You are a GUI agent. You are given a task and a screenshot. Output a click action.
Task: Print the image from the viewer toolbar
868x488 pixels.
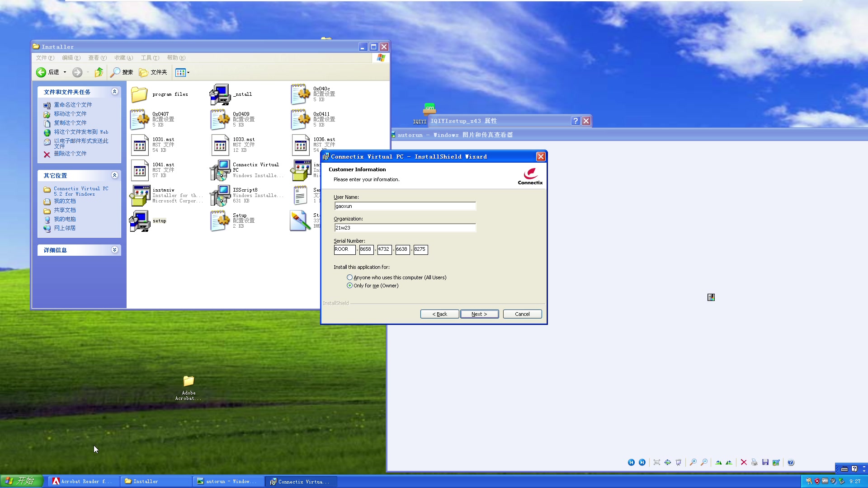(x=755, y=462)
